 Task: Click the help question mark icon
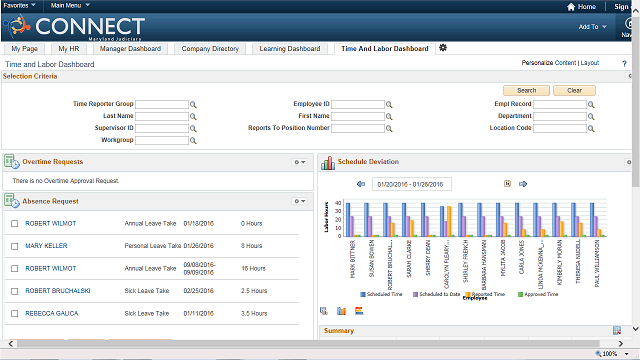[624, 63]
